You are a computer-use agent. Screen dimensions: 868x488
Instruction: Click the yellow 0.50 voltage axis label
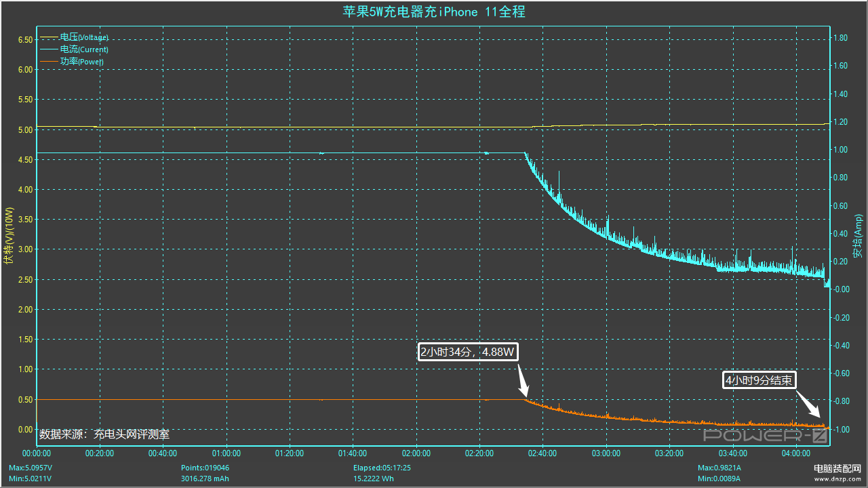click(24, 400)
